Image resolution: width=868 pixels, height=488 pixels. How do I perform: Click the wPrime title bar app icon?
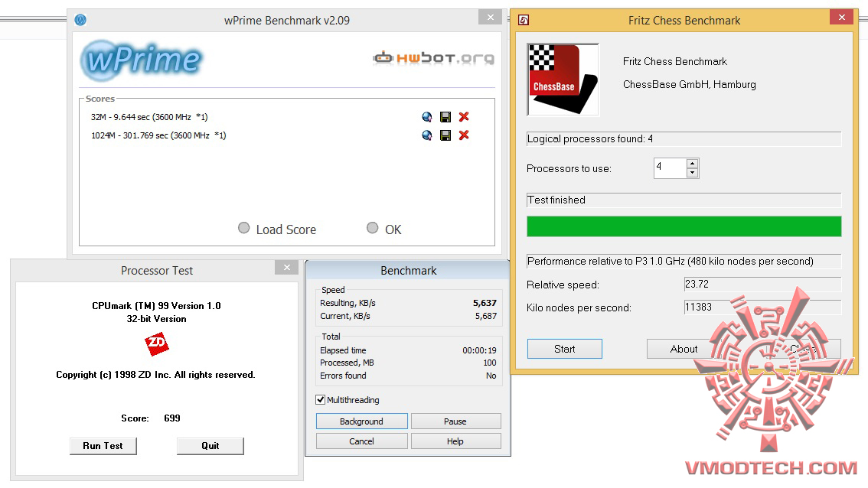(80, 21)
